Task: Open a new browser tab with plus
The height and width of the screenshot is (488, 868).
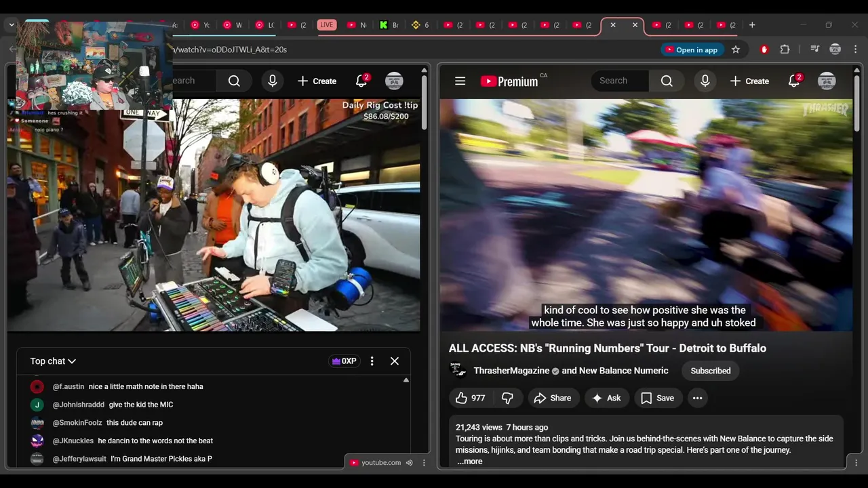Action: 752,25
